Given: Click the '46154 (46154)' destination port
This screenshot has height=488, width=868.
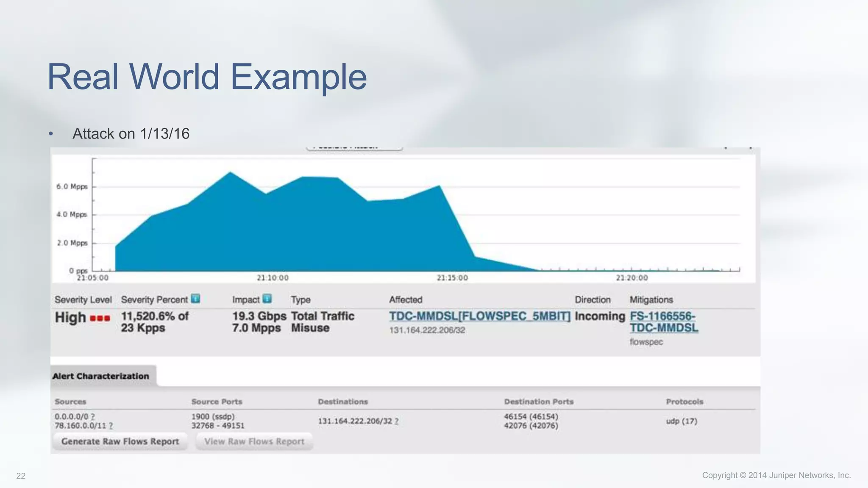Looking at the screenshot, I should point(531,417).
